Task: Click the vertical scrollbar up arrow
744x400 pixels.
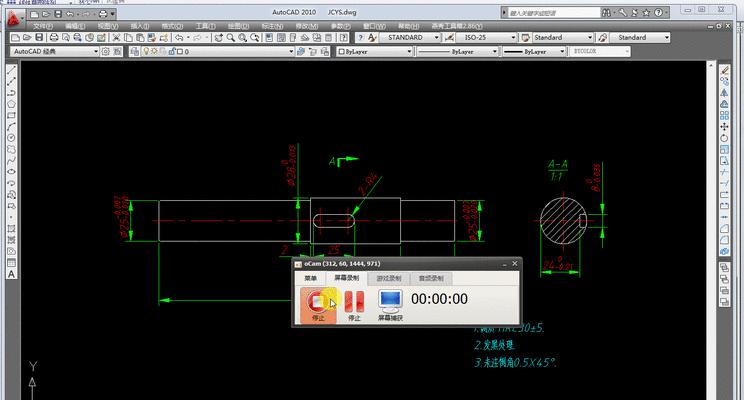Action: point(710,65)
